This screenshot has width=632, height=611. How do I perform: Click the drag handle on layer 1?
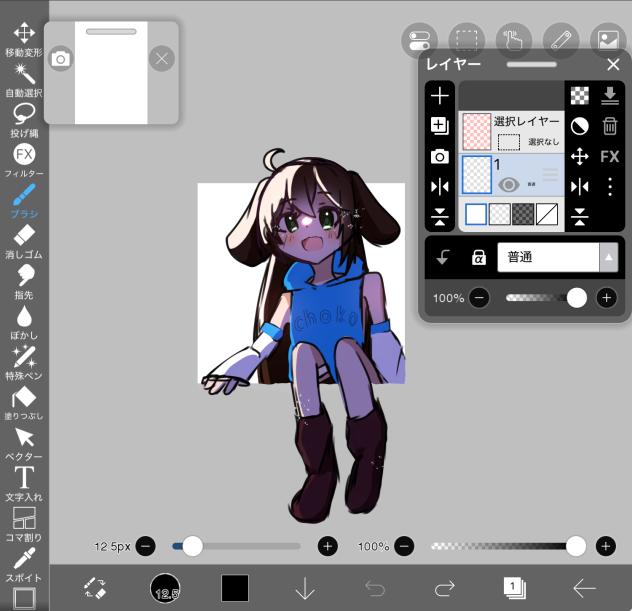pos(551,175)
